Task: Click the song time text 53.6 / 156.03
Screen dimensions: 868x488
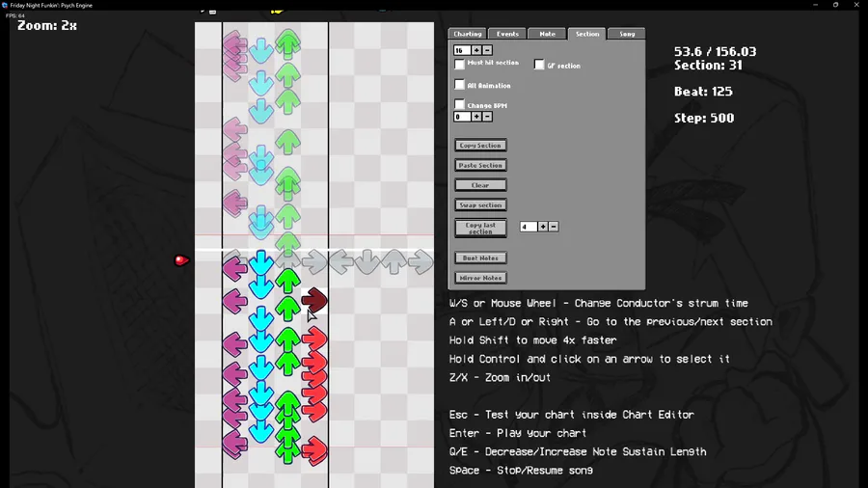Action: pyautogui.click(x=716, y=51)
